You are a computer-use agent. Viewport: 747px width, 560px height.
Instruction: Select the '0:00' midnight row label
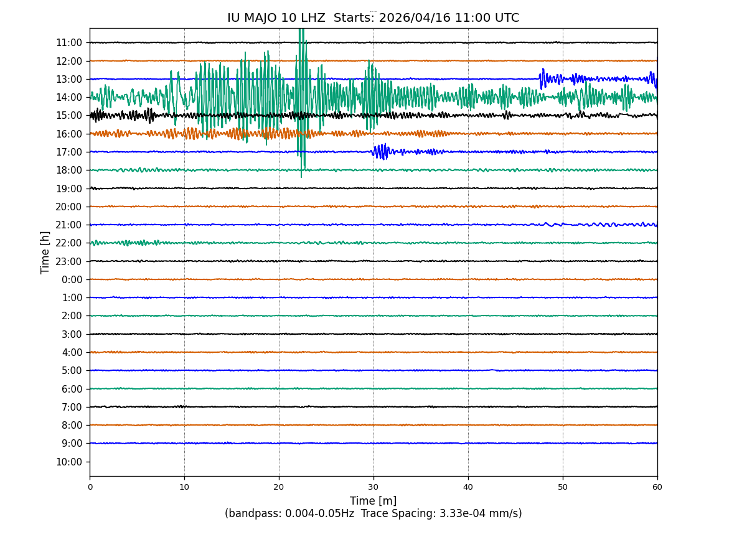pyautogui.click(x=72, y=279)
